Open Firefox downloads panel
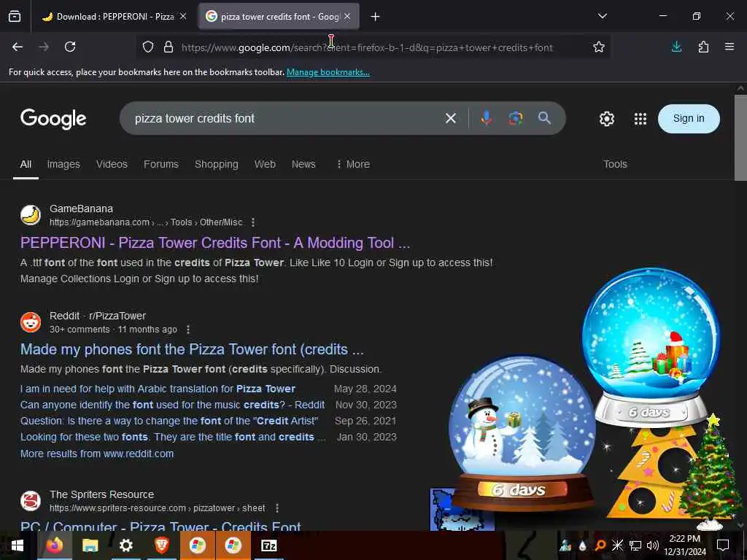The height and width of the screenshot is (560, 747). [676, 47]
